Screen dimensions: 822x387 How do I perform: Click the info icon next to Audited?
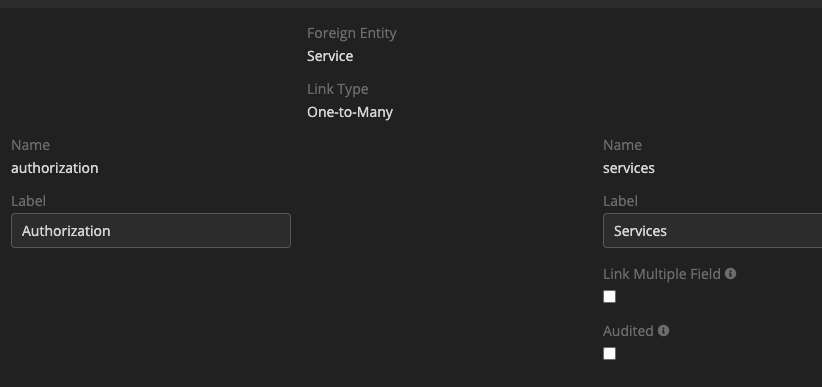tap(664, 331)
